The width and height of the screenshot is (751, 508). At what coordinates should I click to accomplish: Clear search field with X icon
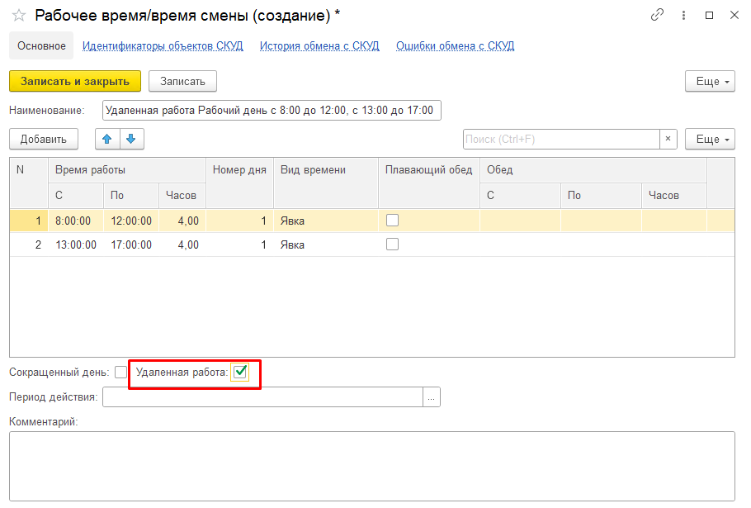click(x=668, y=139)
